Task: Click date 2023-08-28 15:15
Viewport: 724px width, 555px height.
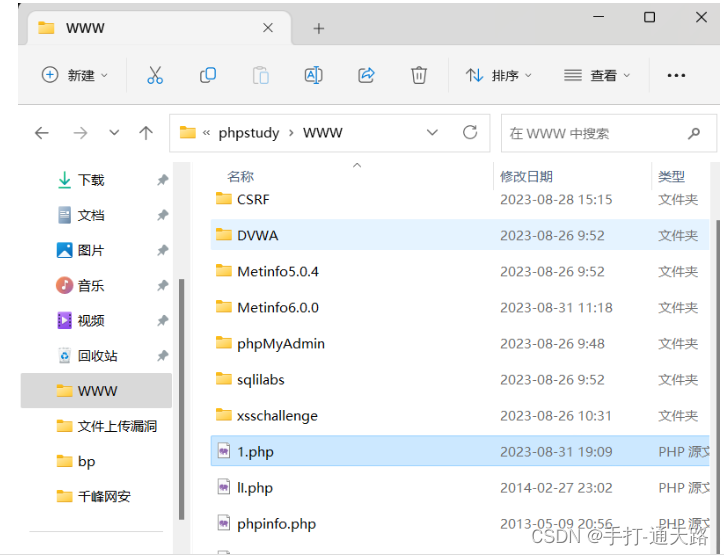Action: pyautogui.click(x=556, y=199)
